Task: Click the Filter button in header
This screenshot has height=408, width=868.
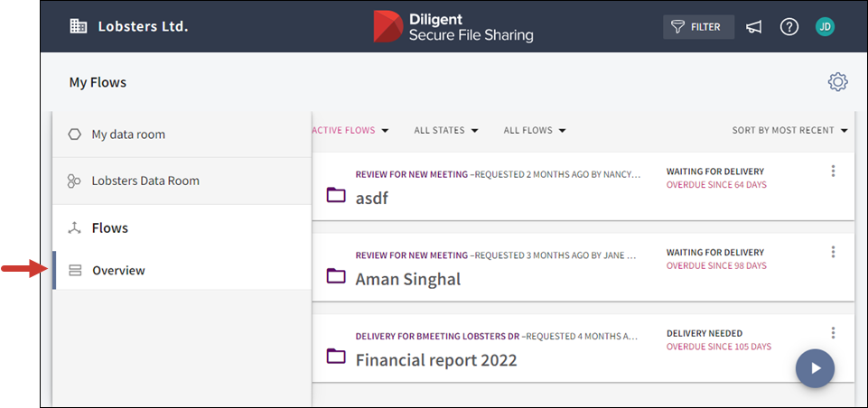Action: (698, 27)
